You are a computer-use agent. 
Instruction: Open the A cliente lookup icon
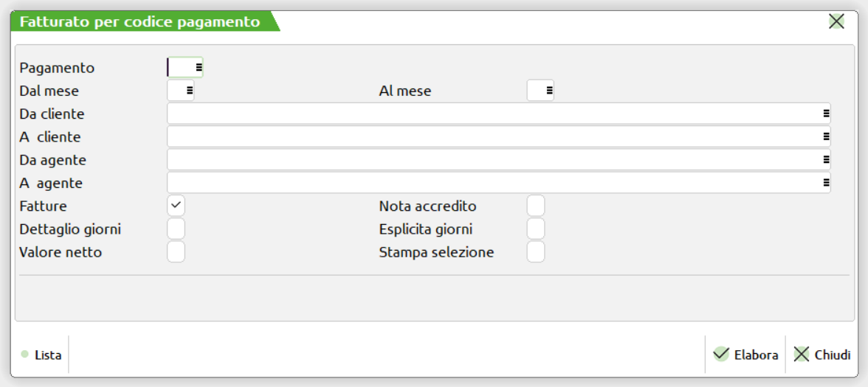point(826,137)
